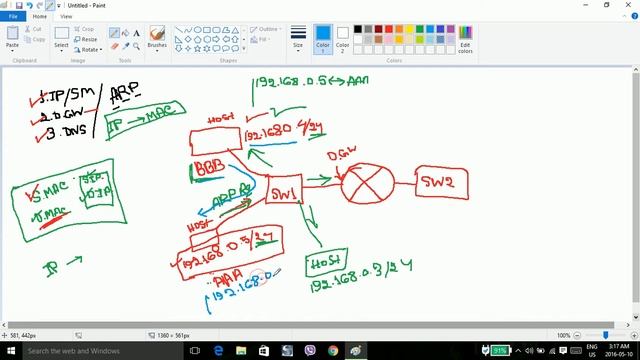
Task: Open the File menu
Action: [13, 16]
